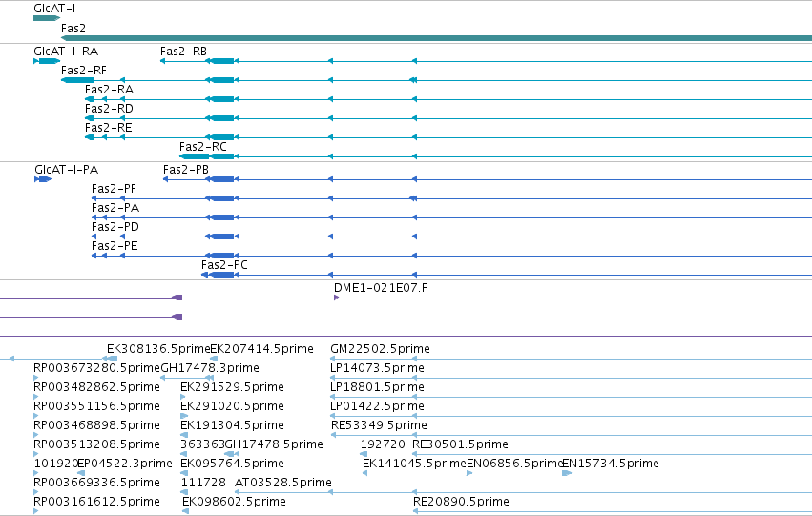Click the Fas2-PB protein label

186,170
